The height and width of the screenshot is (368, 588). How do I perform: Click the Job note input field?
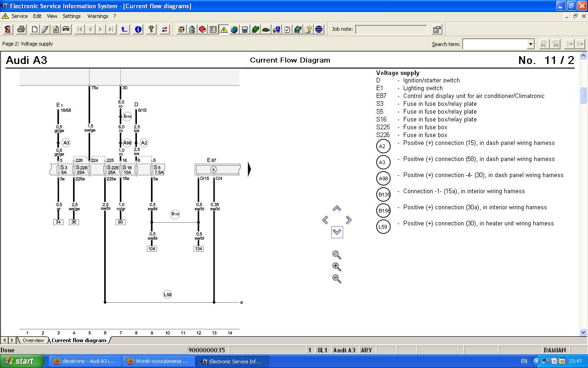[391, 29]
